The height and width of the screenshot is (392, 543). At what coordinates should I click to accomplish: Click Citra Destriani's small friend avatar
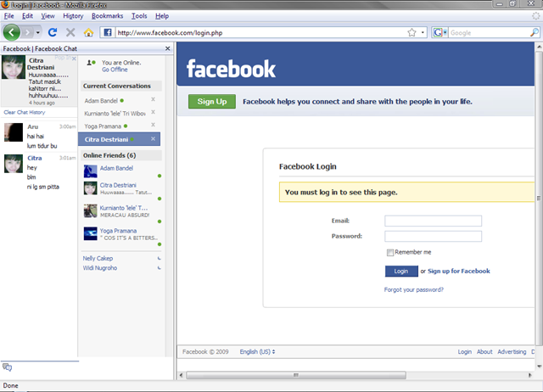tap(91, 188)
